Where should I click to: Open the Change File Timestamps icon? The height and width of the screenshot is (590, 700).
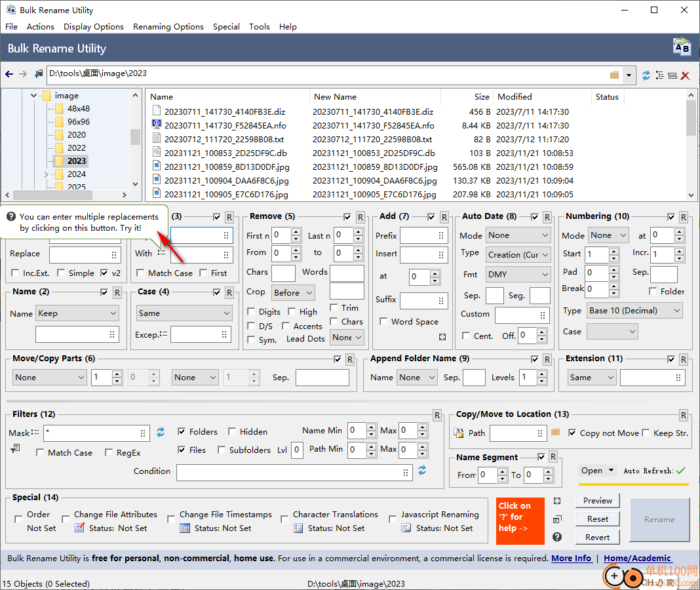tap(185, 528)
